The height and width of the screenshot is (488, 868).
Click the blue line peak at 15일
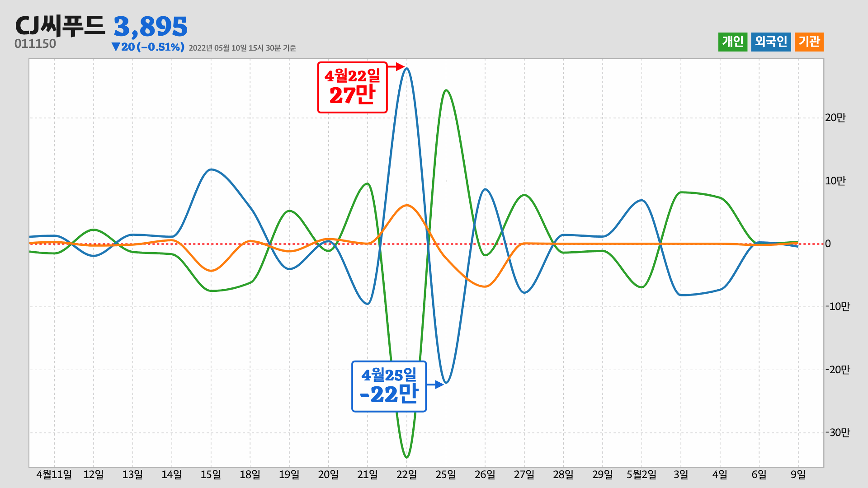(x=211, y=170)
